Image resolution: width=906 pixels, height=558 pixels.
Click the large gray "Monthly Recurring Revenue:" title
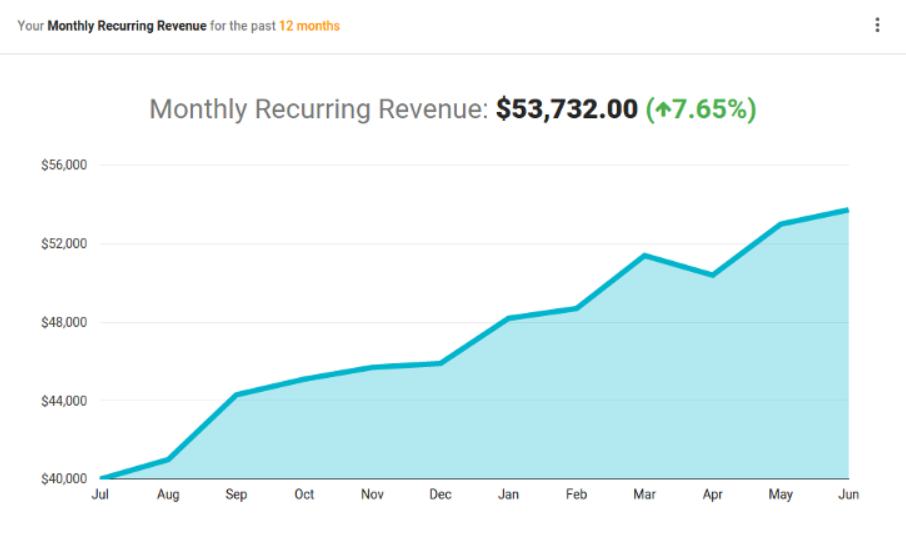(x=319, y=109)
